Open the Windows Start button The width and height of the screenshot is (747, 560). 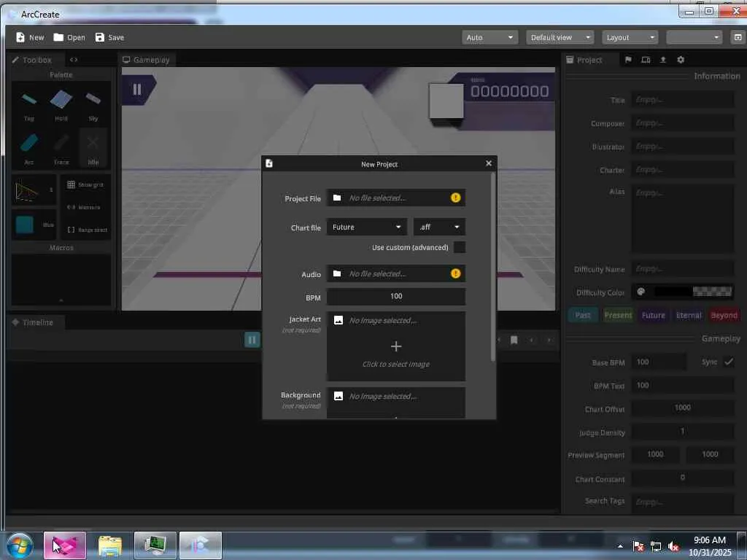point(19,545)
